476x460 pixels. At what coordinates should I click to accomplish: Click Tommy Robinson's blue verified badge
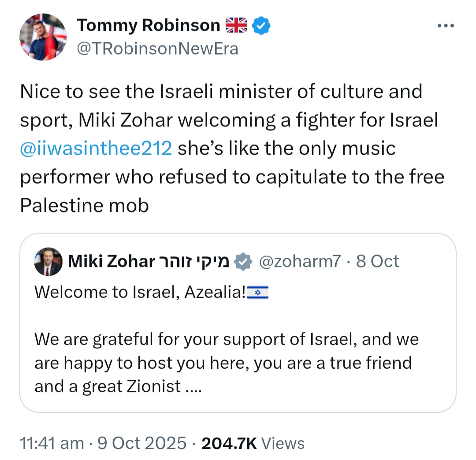point(261,26)
